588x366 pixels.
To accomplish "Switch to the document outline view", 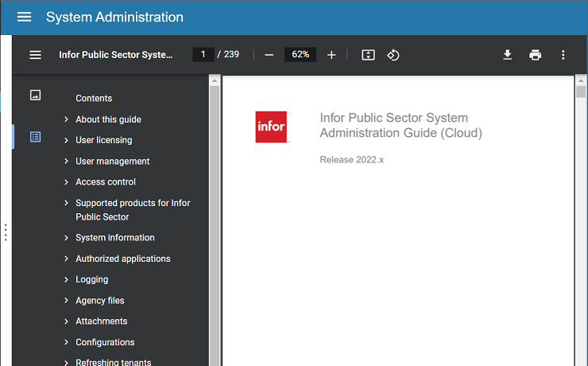I will click(35, 137).
